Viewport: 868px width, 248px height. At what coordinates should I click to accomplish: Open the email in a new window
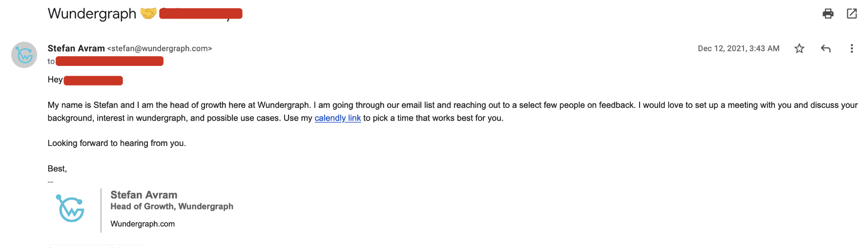852,14
